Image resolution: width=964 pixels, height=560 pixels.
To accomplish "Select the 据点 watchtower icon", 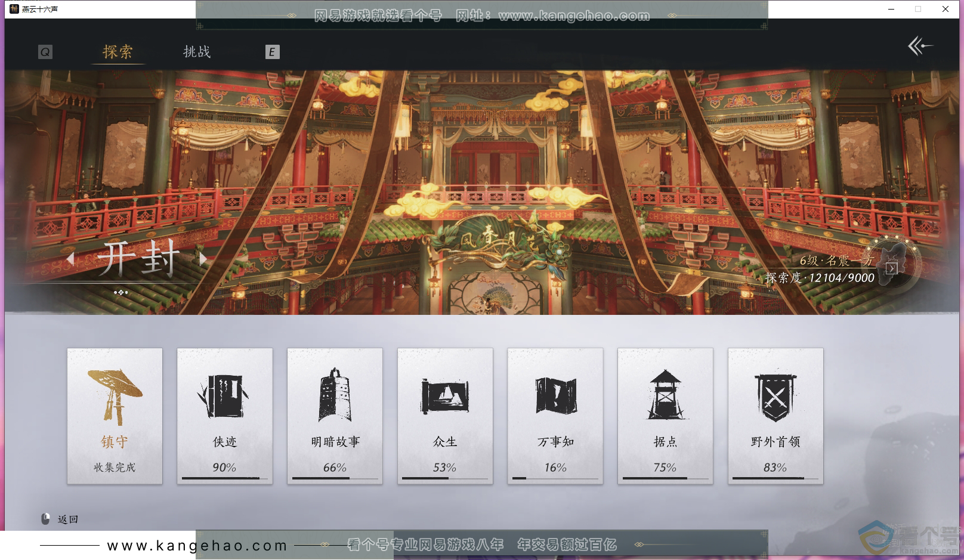I will tap(665, 395).
